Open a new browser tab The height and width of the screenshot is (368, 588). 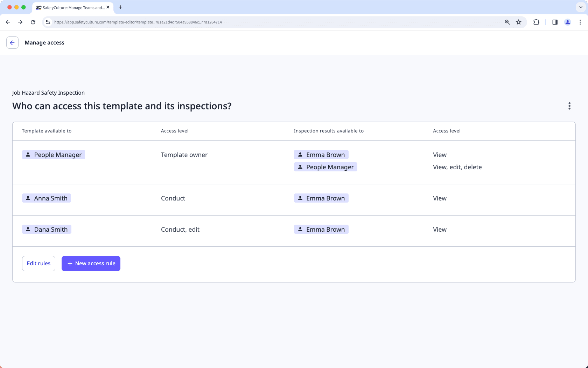coord(120,7)
